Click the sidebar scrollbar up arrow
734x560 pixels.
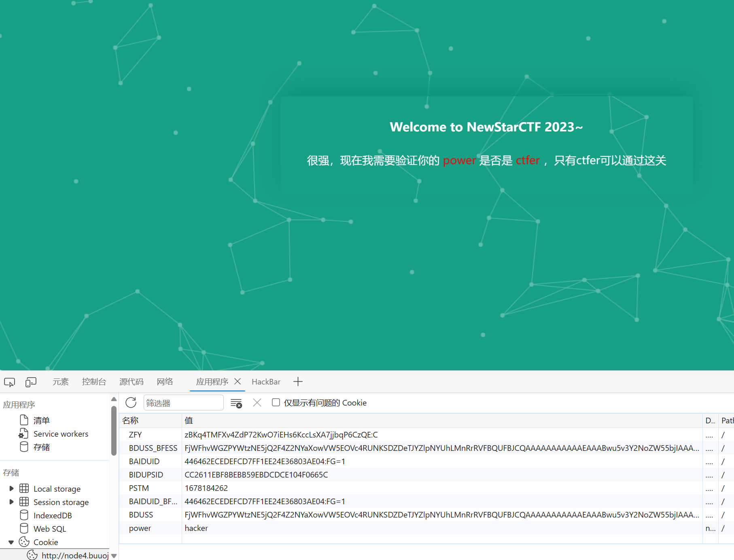[114, 399]
